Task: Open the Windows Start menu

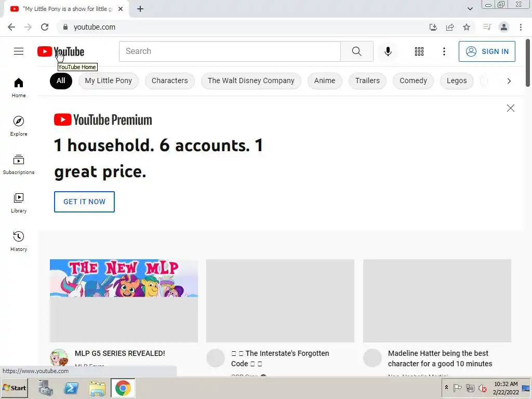Action: click(14, 388)
